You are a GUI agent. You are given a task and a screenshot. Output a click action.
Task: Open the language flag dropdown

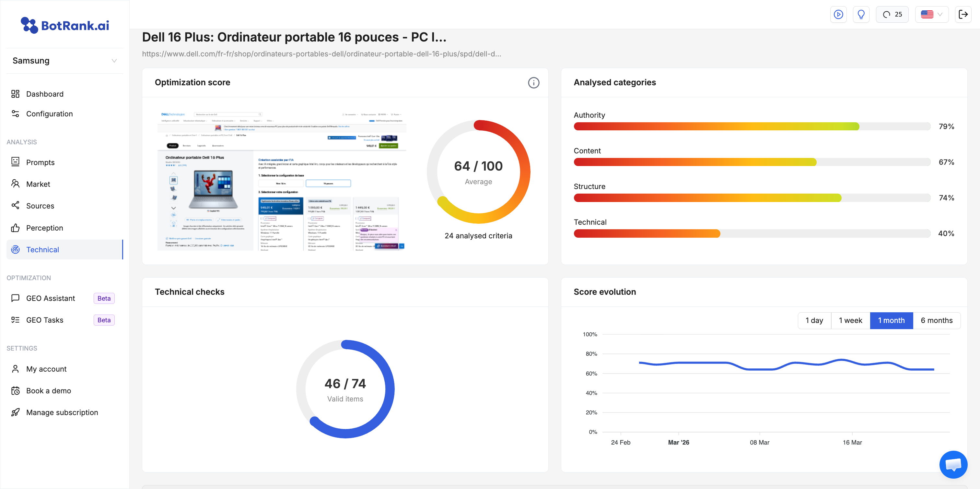931,15
